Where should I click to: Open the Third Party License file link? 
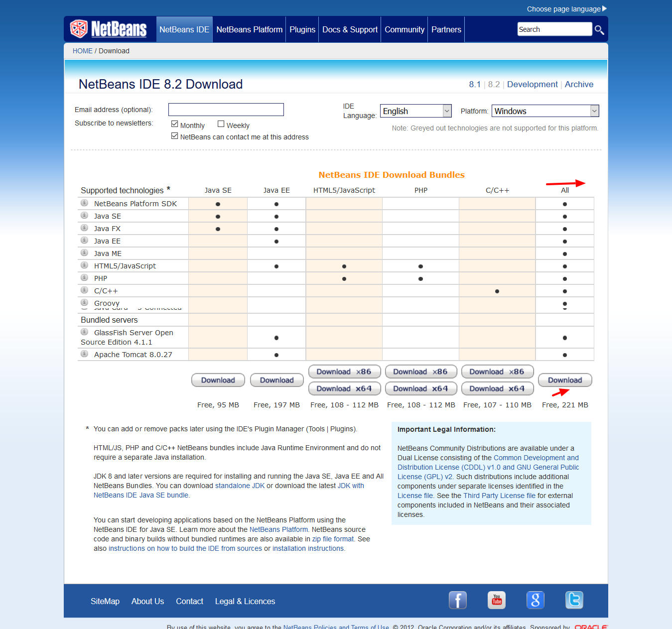click(499, 496)
